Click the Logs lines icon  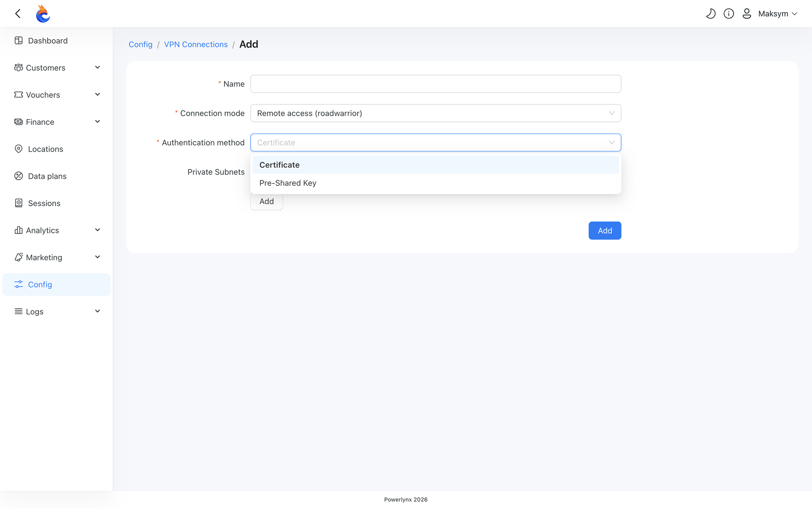coord(19,312)
